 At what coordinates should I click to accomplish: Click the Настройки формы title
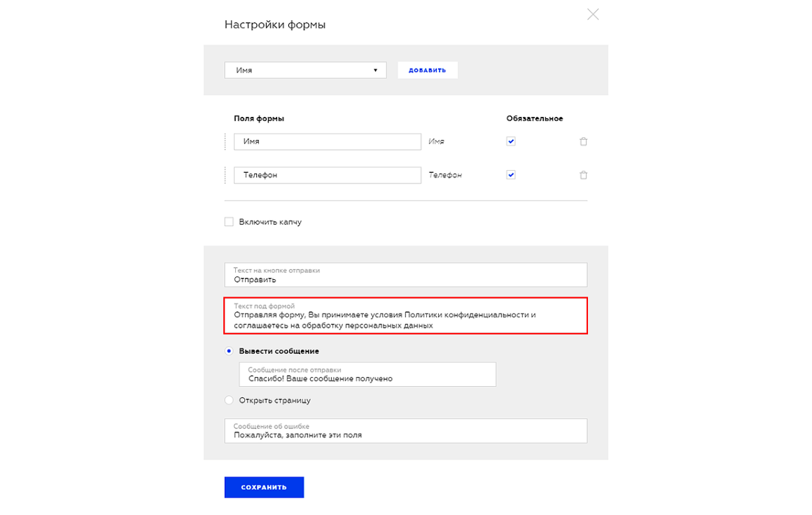tap(275, 24)
